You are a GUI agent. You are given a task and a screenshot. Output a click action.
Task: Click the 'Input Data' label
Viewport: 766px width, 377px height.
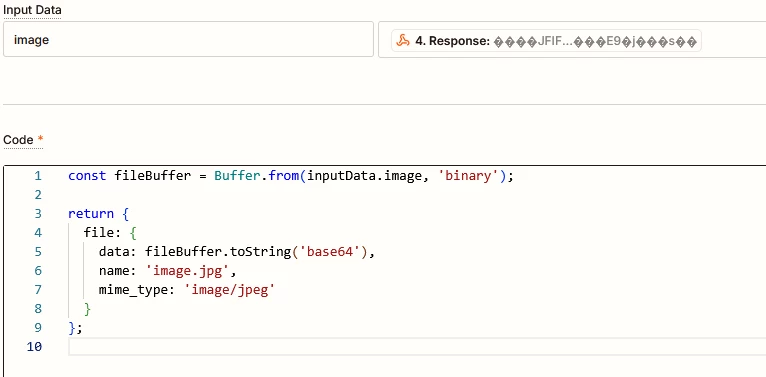(32, 9)
